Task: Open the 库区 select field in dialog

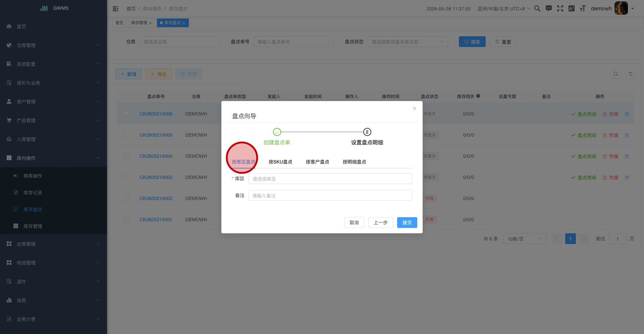Action: tap(330, 179)
